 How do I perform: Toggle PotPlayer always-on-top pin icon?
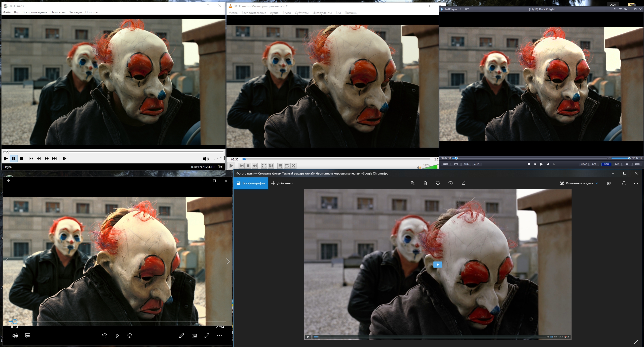point(620,9)
